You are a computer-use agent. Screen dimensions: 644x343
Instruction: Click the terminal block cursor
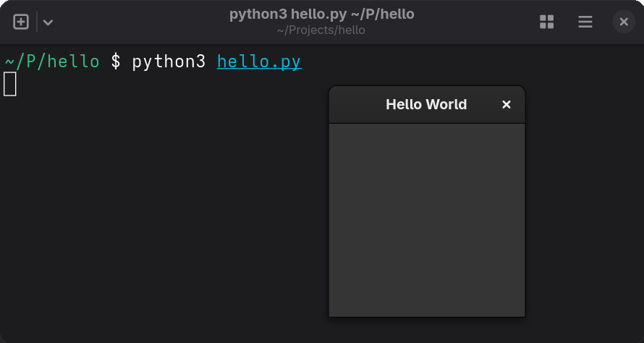point(10,84)
